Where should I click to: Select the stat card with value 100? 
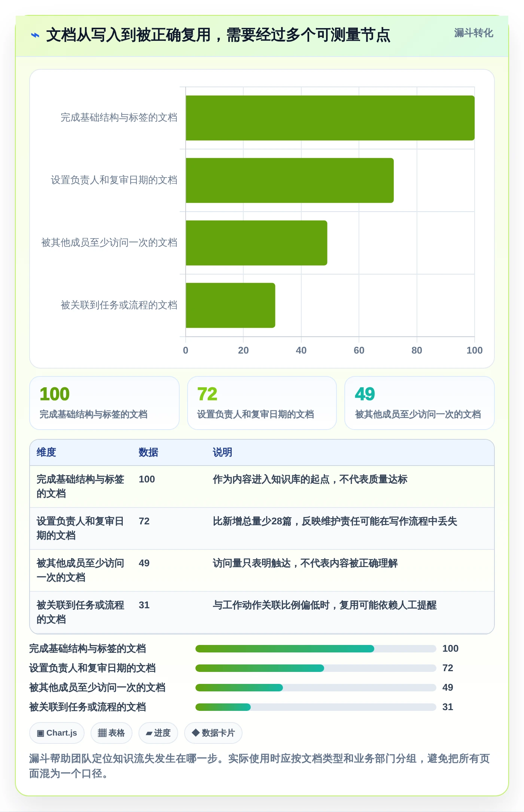click(104, 403)
